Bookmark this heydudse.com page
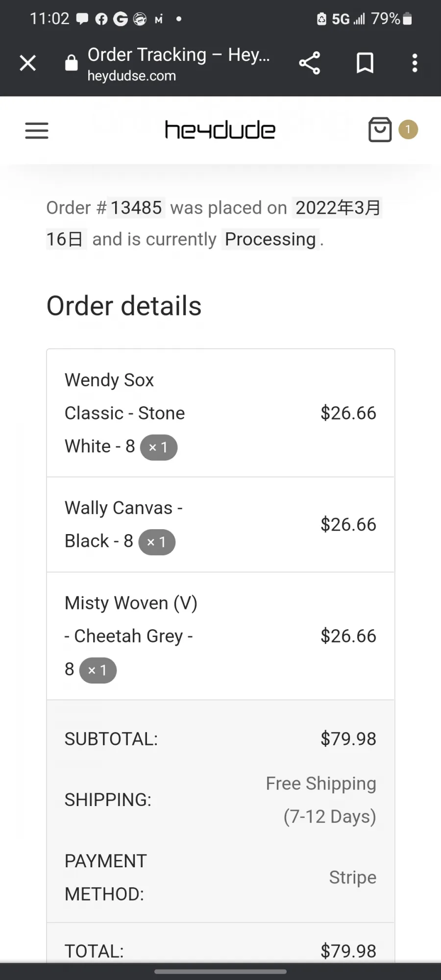441x980 pixels. (365, 63)
